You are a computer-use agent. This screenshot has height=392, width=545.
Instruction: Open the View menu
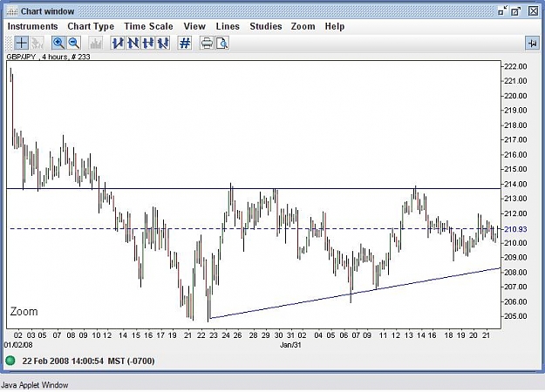[194, 26]
